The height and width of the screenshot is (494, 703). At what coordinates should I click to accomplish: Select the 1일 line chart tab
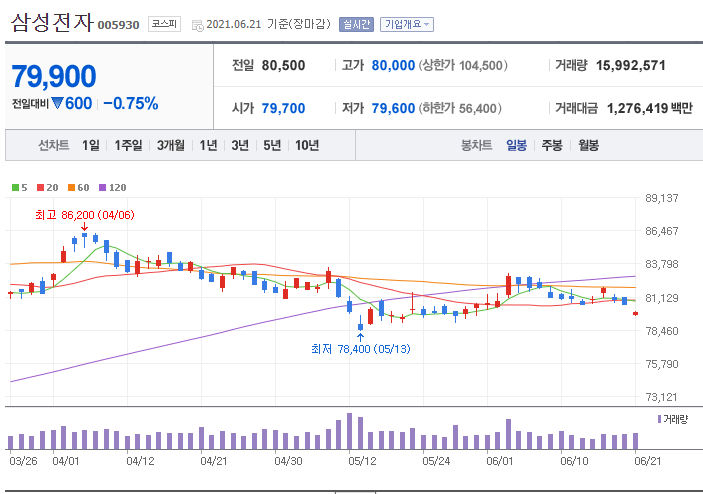point(91,145)
